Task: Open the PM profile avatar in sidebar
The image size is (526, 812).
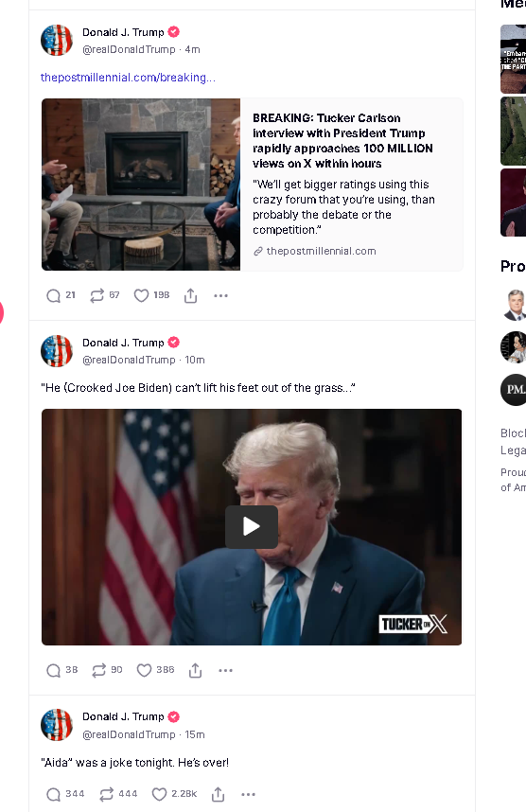Action: coord(513,389)
